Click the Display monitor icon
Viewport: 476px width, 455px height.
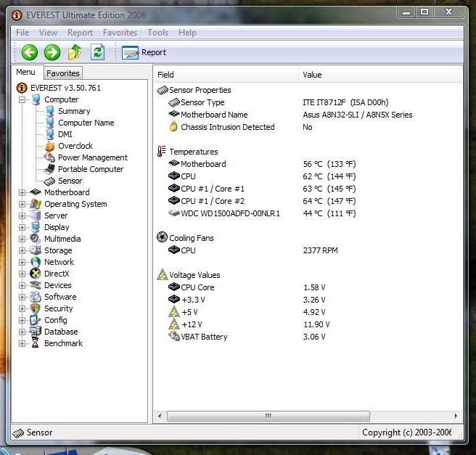(36, 227)
